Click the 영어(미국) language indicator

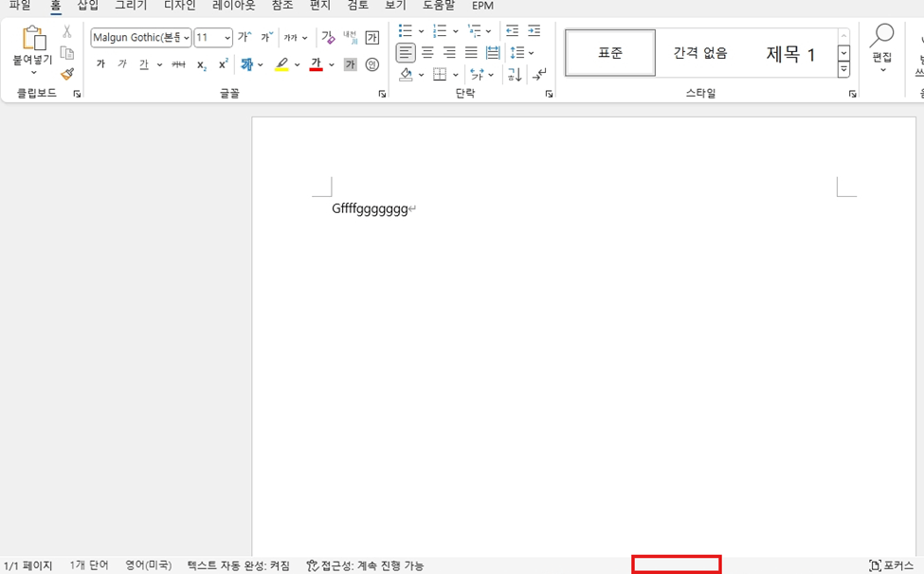pyautogui.click(x=149, y=565)
